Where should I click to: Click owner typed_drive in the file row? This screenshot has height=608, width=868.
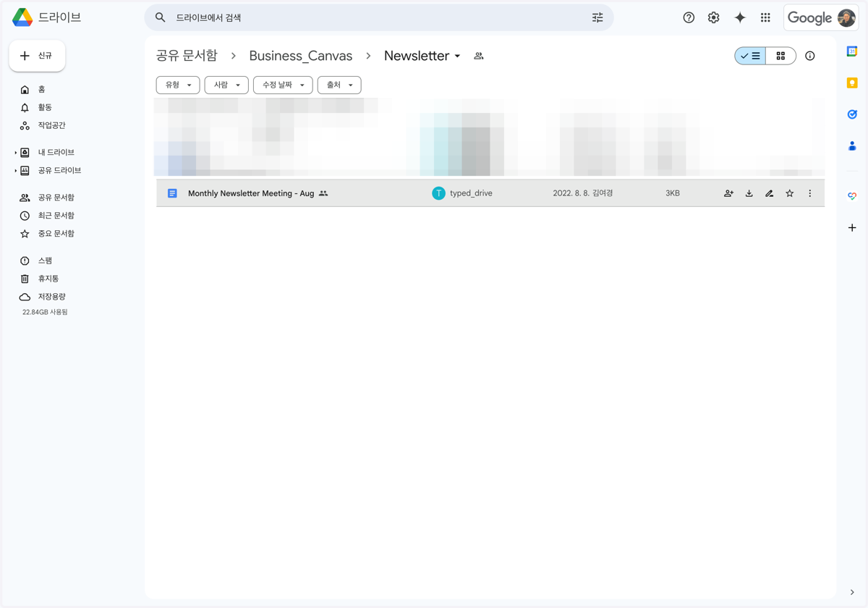(x=462, y=193)
